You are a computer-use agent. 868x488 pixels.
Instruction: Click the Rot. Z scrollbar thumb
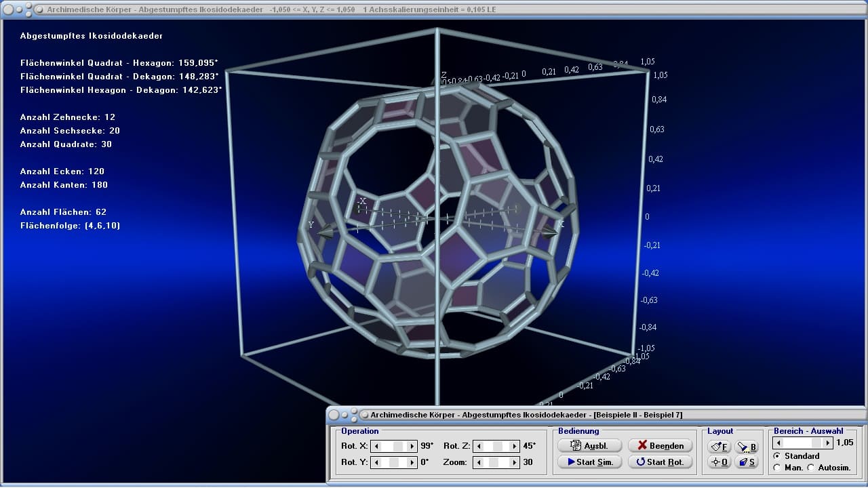(498, 446)
